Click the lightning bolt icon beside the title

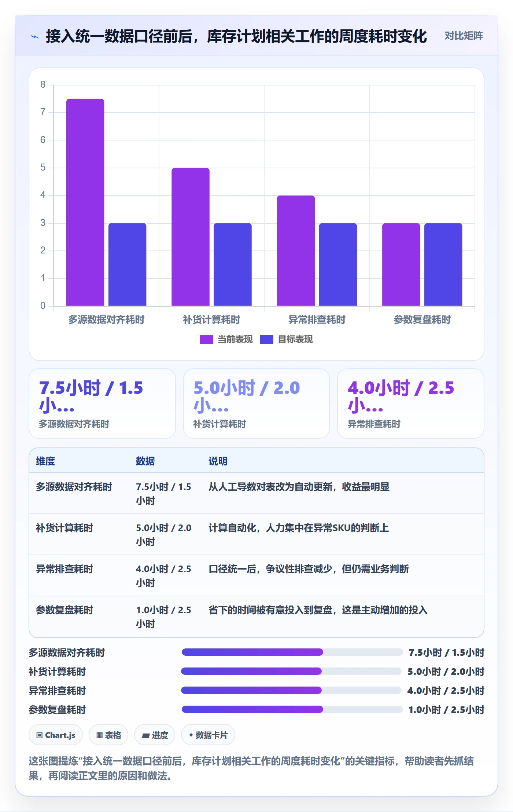(34, 37)
